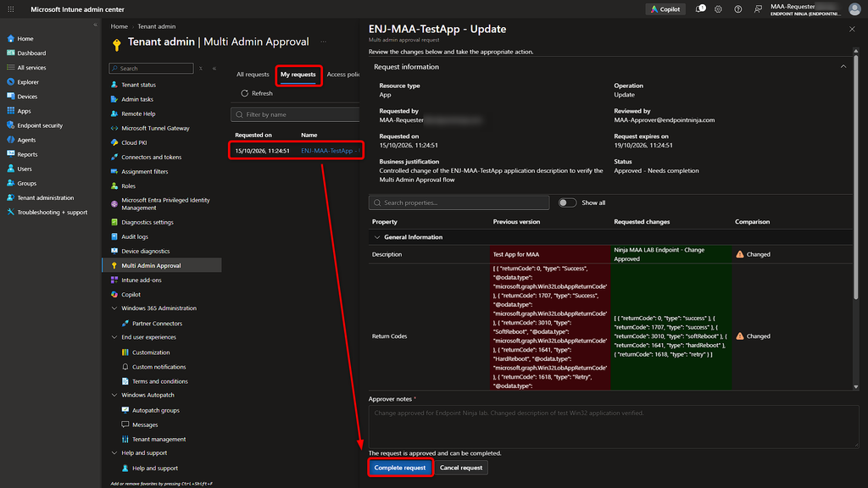This screenshot has height=488, width=868.
Task: Collapse the End user experiences section
Action: coord(114,337)
